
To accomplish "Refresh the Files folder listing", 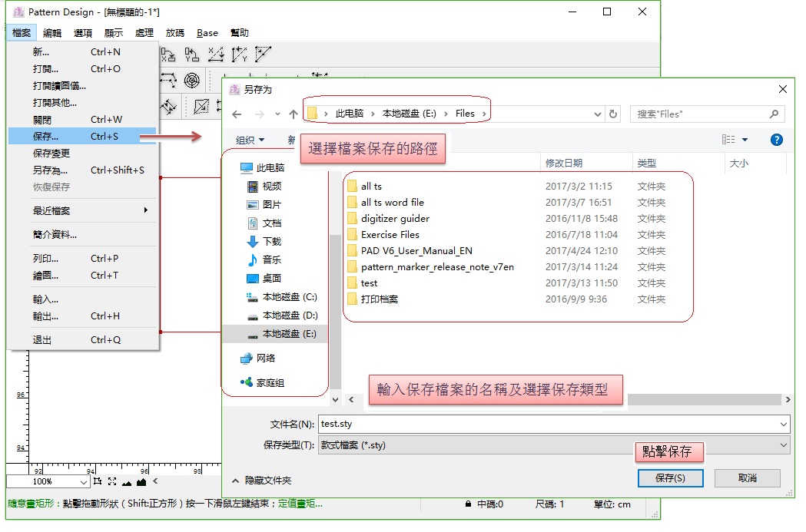I will (x=612, y=114).
